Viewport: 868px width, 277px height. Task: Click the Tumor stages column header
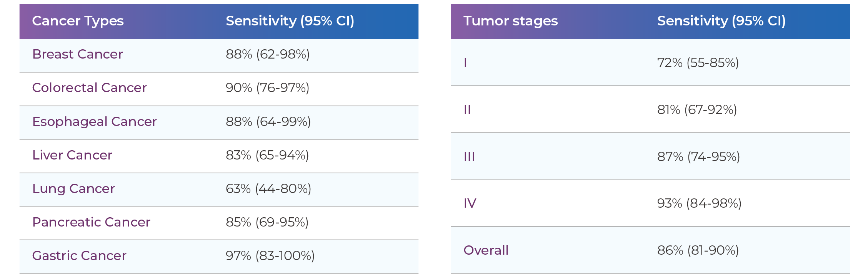tap(510, 21)
